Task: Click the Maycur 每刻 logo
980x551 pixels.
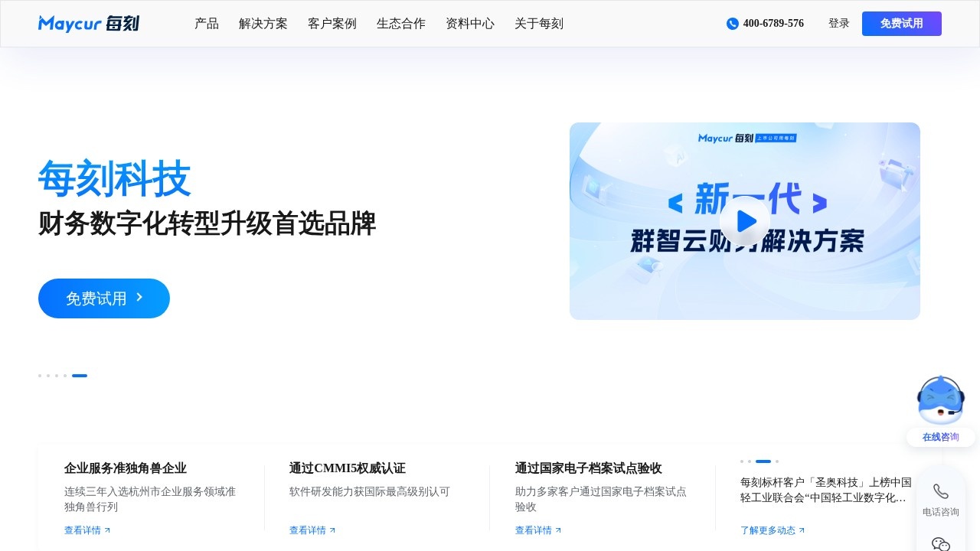Action: pyautogui.click(x=89, y=24)
